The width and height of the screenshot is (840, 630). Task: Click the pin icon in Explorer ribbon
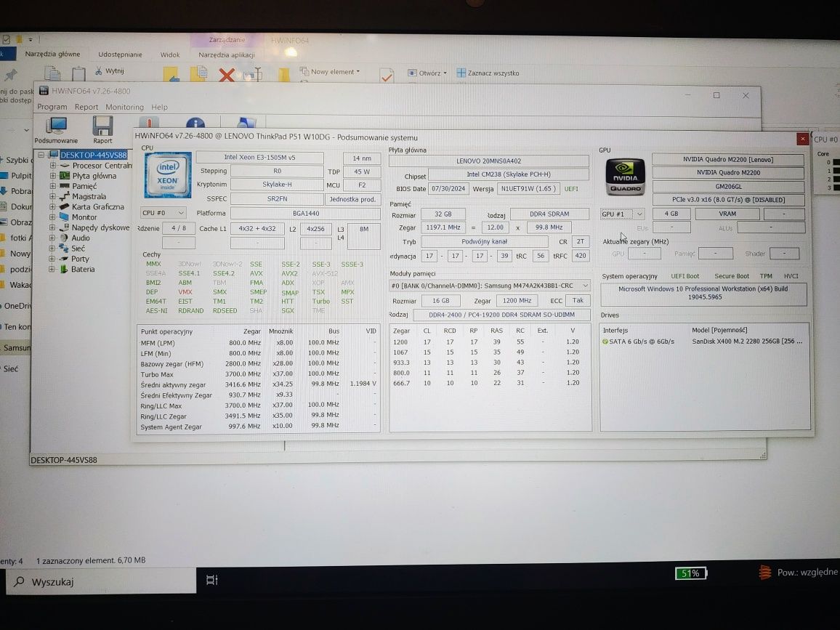click(x=11, y=74)
